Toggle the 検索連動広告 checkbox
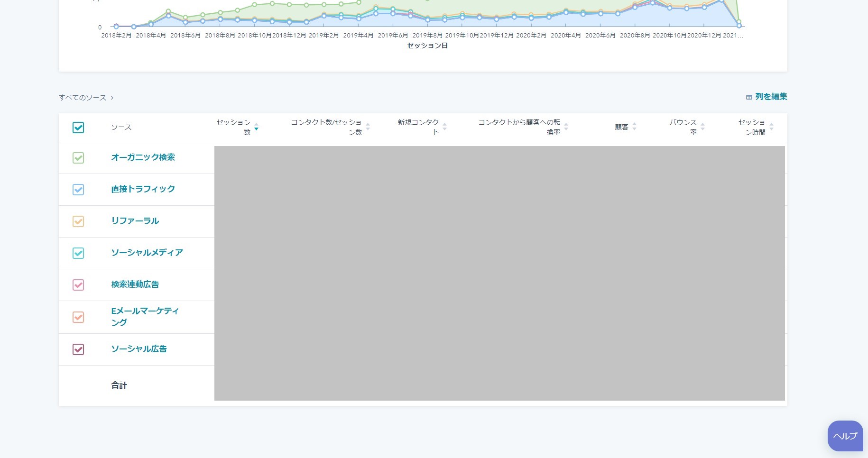This screenshot has height=458, width=868. click(78, 285)
